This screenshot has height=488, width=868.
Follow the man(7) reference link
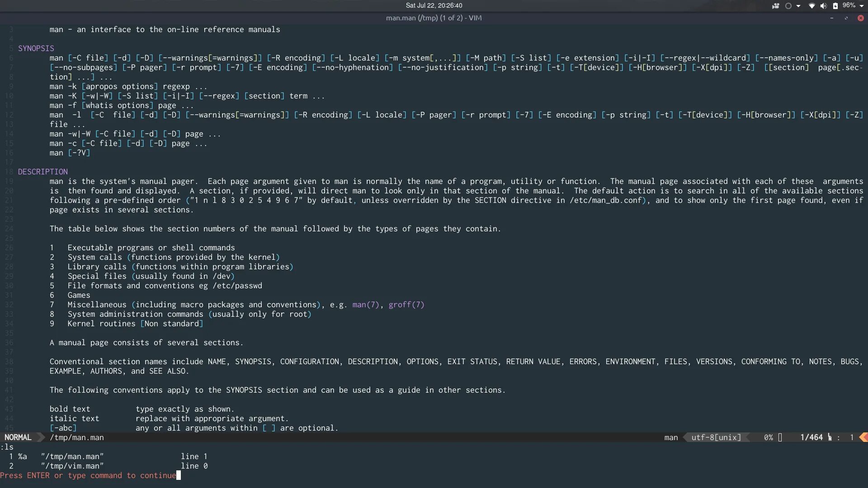click(x=366, y=305)
